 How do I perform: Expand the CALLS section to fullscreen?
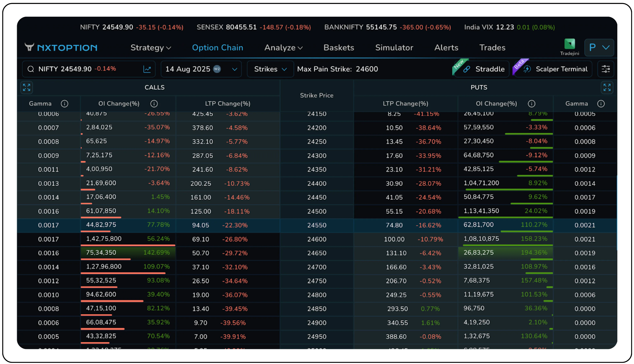27,87
